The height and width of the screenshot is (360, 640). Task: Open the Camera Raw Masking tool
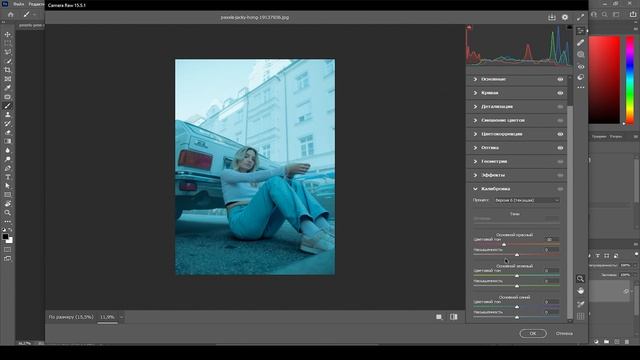[581, 54]
